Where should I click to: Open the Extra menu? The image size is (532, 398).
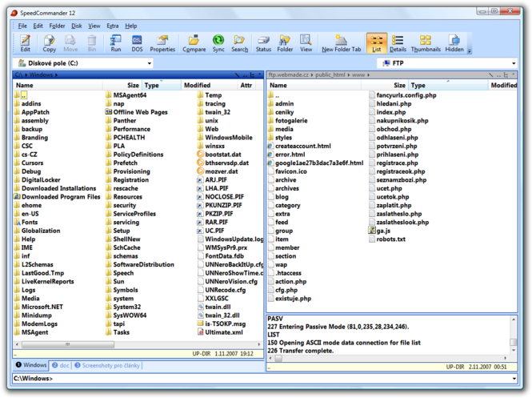(112, 26)
